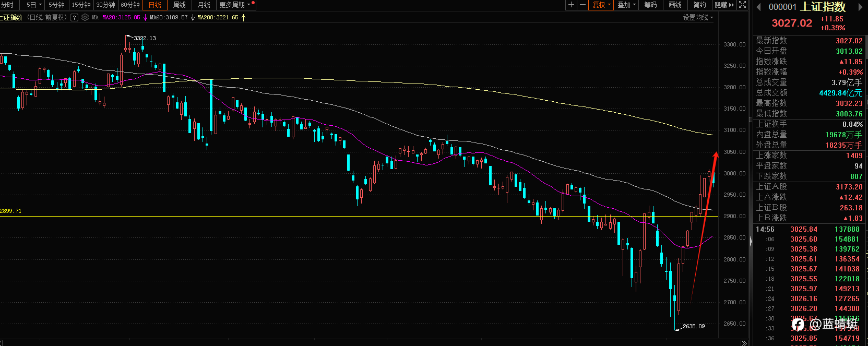Expand the 更多周期 dropdown

tap(236, 5)
